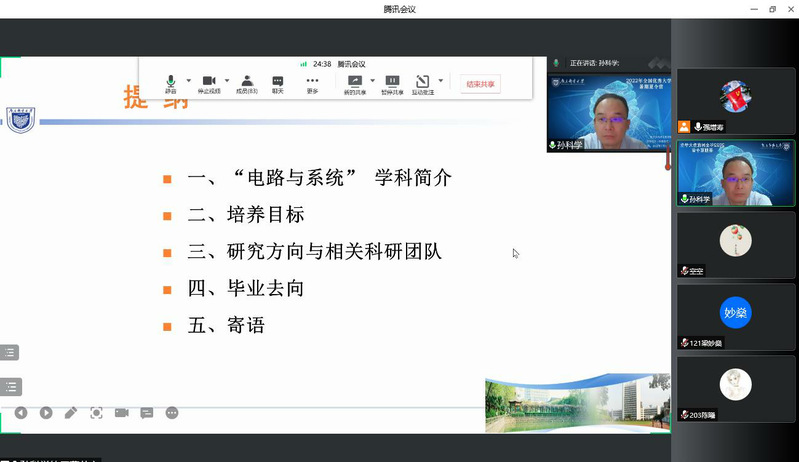Image resolution: width=799 pixels, height=462 pixels.
Task: Stop video with the camera button
Action: pos(209,83)
